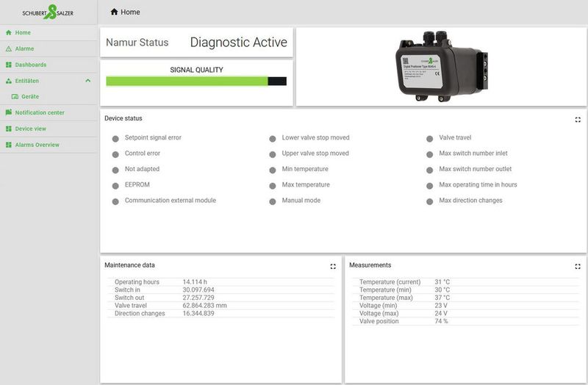Image resolution: width=588 pixels, height=385 pixels.
Task: Click the SIGNAL QUALITY heading
Action: click(x=196, y=70)
